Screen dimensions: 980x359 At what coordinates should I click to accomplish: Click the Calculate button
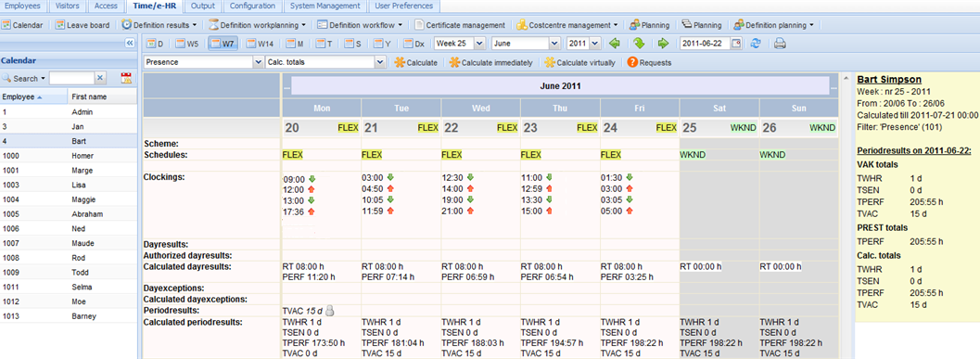pyautogui.click(x=415, y=62)
